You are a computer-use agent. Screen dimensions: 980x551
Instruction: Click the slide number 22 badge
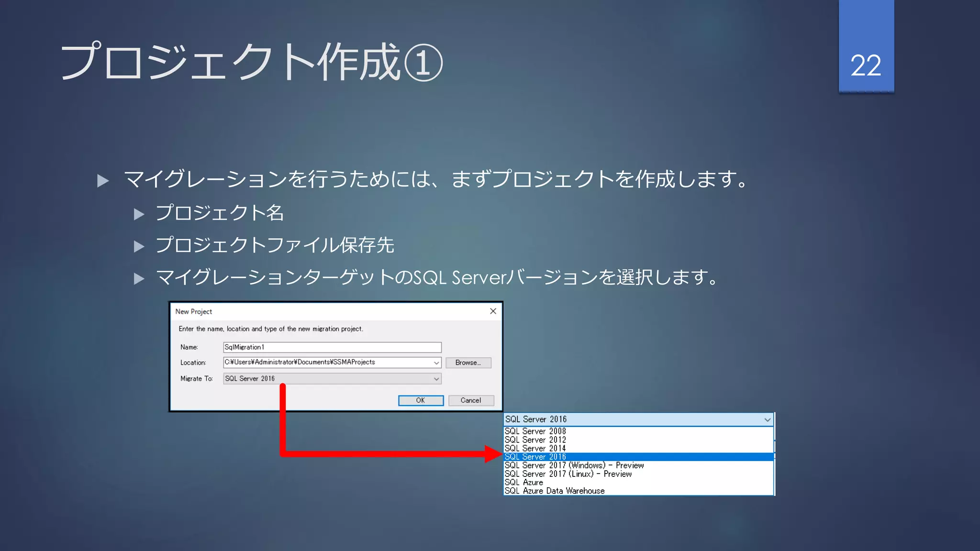tap(866, 46)
